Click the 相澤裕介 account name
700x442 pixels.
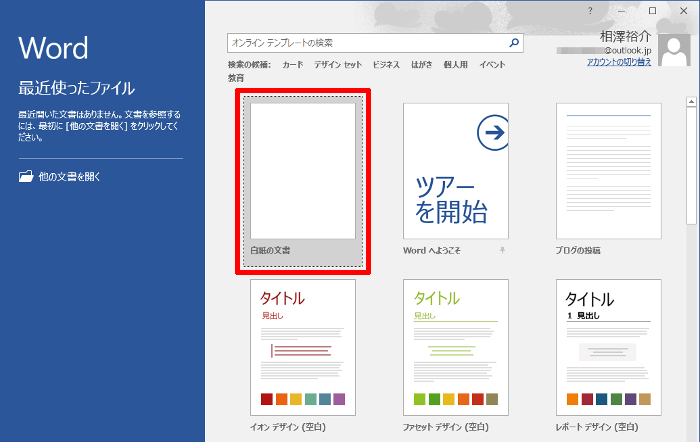625,37
